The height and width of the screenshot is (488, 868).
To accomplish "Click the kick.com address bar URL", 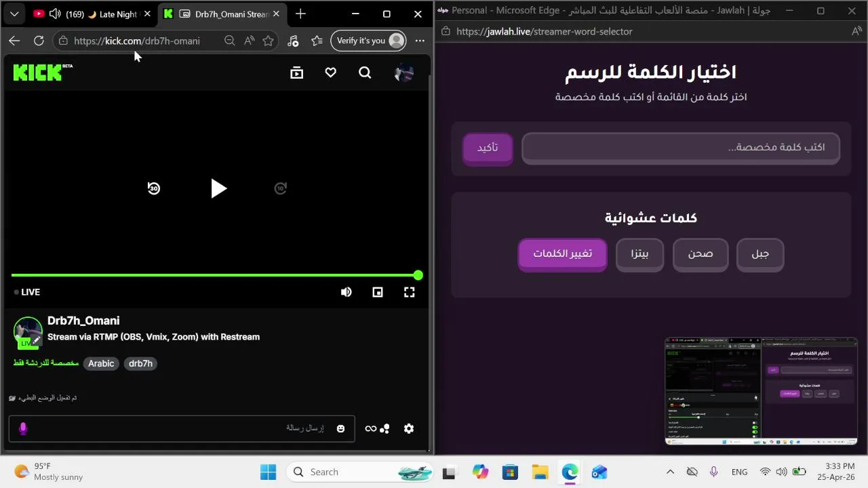I will [x=137, y=41].
